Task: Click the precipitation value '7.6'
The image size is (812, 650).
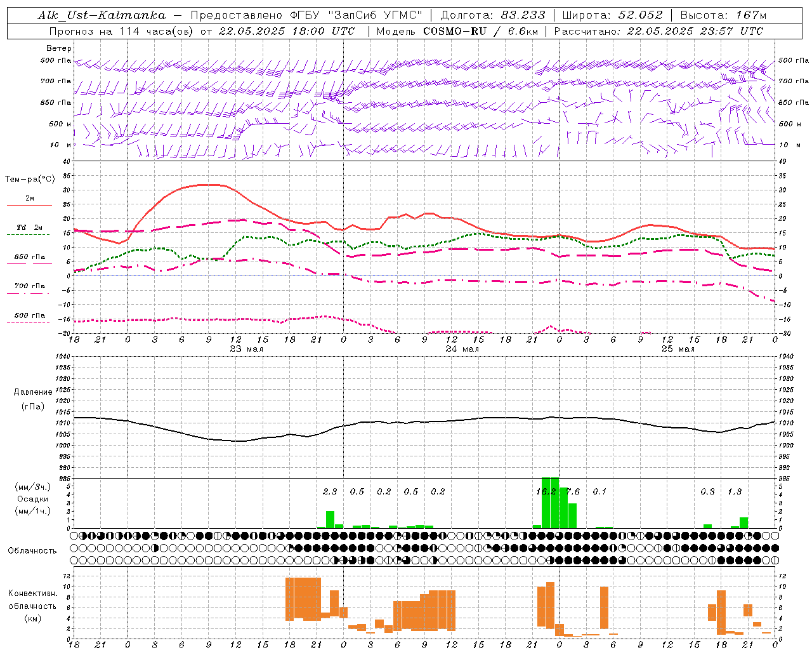Action: (573, 491)
